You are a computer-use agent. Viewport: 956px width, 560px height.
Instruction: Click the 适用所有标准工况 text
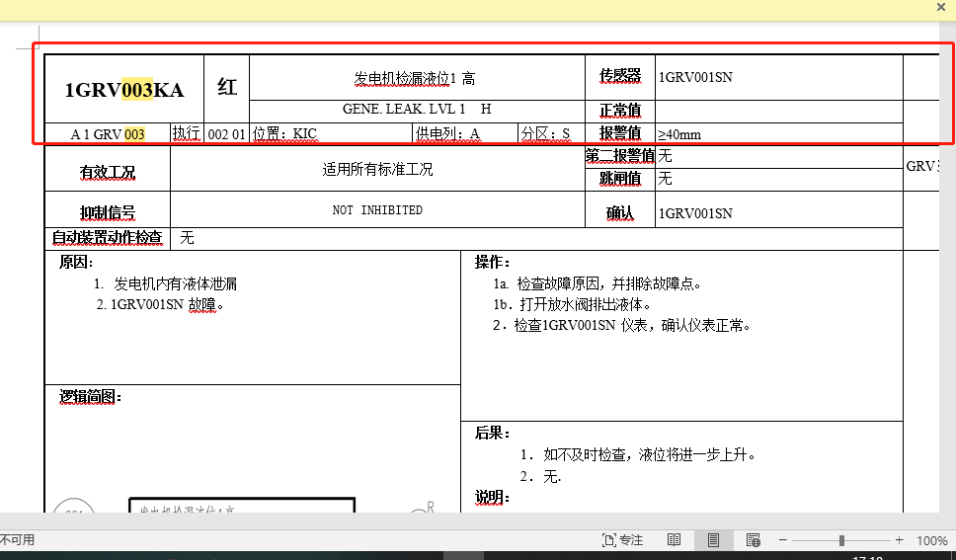coord(377,169)
